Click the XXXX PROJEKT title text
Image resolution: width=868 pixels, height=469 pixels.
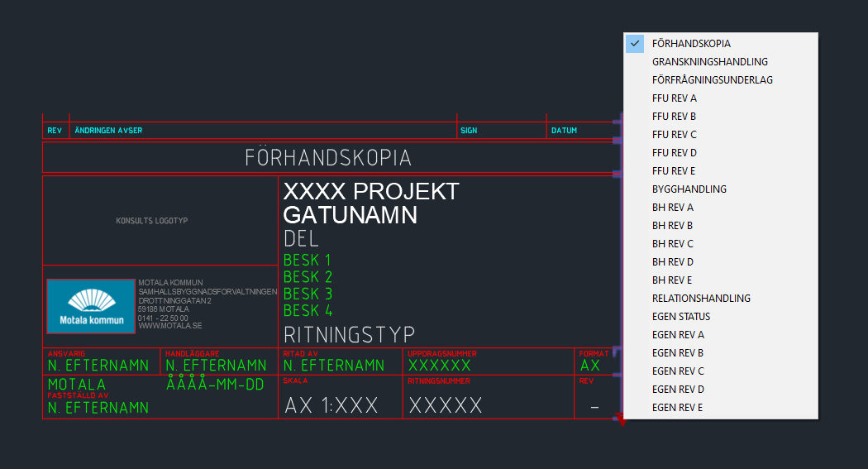click(370, 192)
